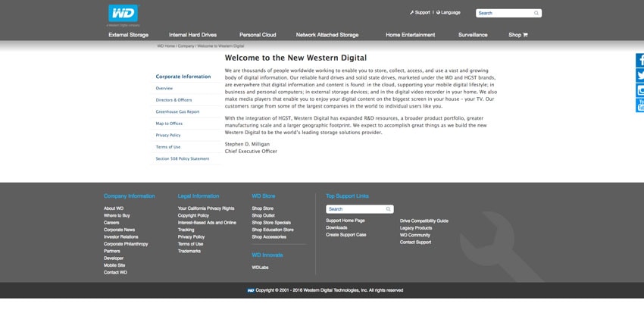Open Map to Offices sidebar link
This screenshot has height=313, width=644.
(169, 124)
